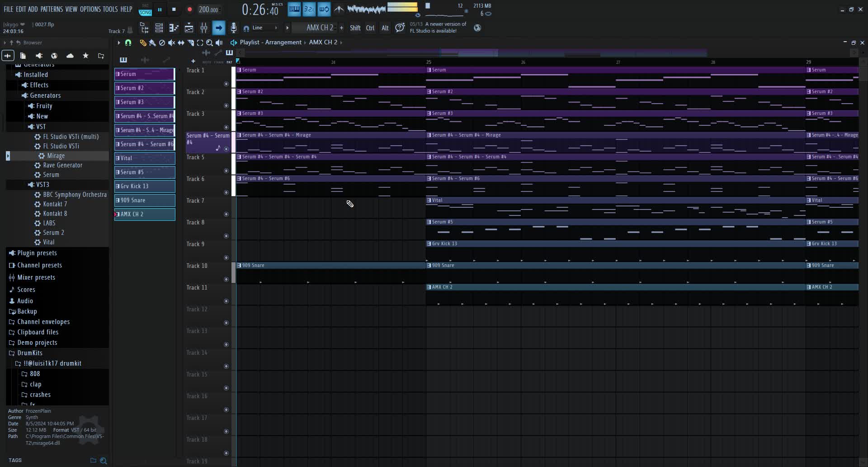Viewport: 868px width, 467px height.
Task: Click the globe online news icon
Action: pyautogui.click(x=477, y=28)
